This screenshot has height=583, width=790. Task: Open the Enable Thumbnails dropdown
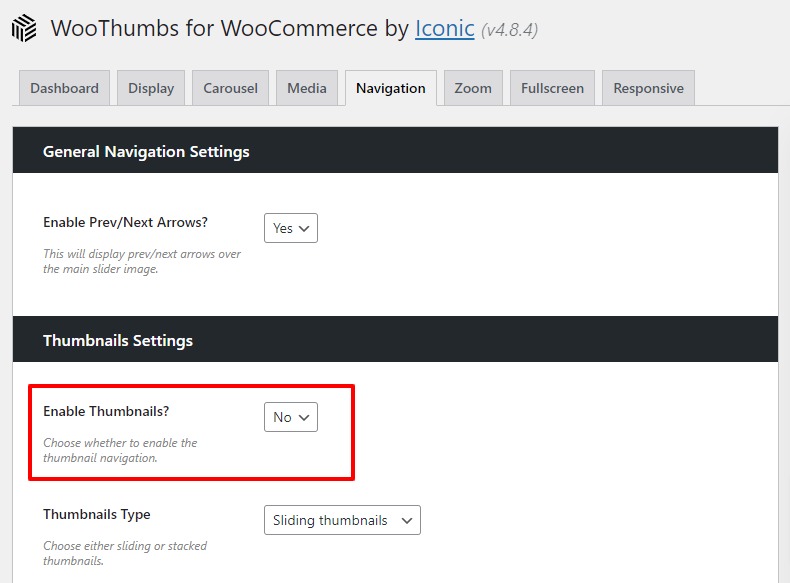click(x=291, y=417)
